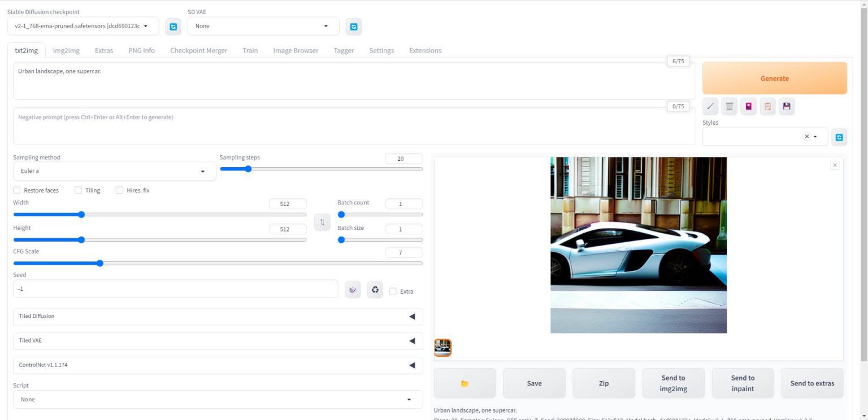Open the output folder icon button
Image resolution: width=868 pixels, height=420 pixels.
click(x=465, y=383)
